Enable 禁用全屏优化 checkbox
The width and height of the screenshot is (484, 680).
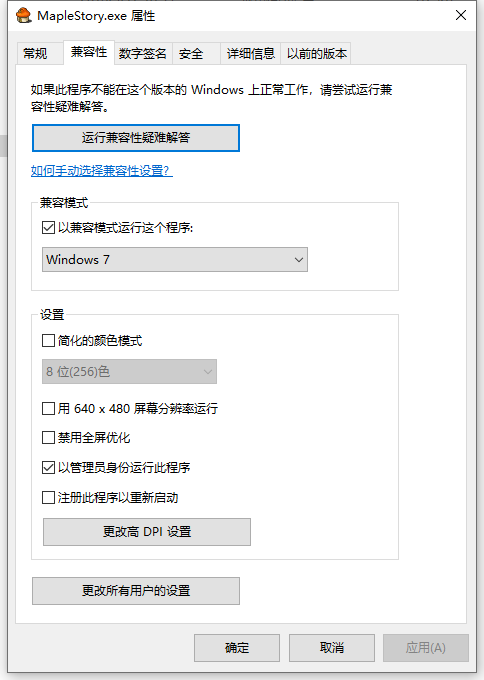(48, 438)
